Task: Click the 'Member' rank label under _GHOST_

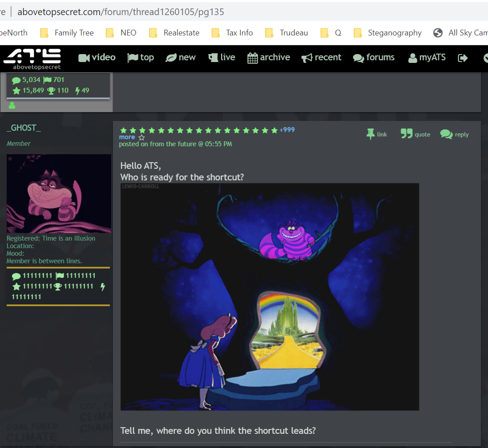Action: pyautogui.click(x=19, y=144)
